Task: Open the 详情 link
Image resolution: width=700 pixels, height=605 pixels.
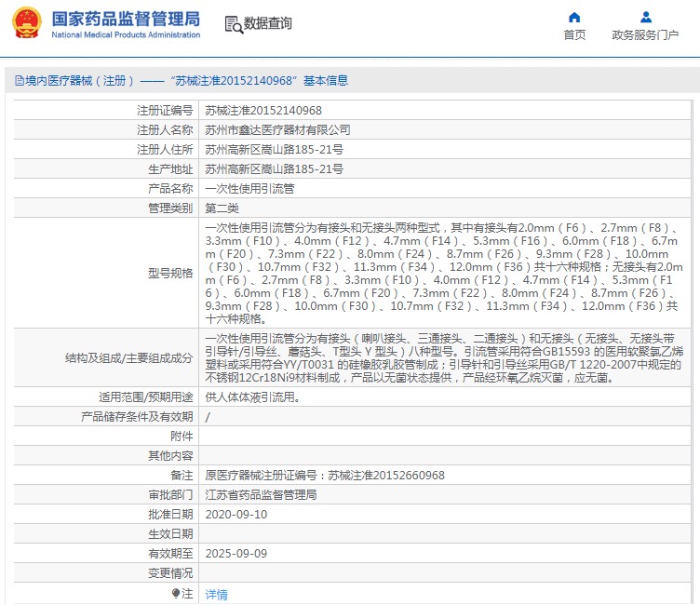Action: point(216,594)
